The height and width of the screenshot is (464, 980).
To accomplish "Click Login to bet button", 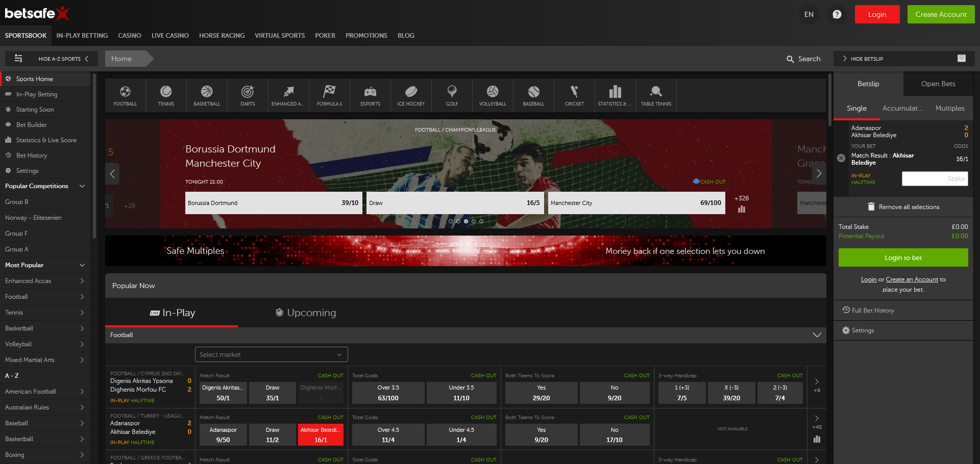I will (x=903, y=257).
